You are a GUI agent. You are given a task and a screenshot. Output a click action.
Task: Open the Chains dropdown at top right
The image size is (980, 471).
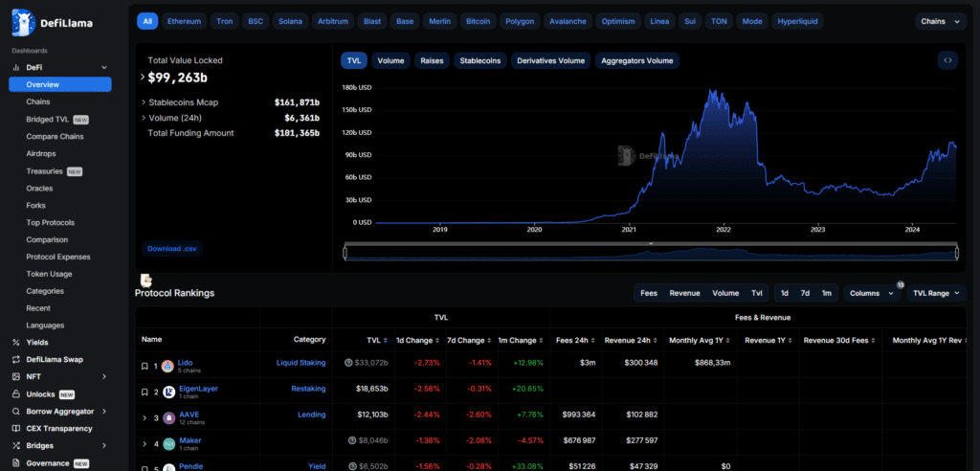pos(940,21)
